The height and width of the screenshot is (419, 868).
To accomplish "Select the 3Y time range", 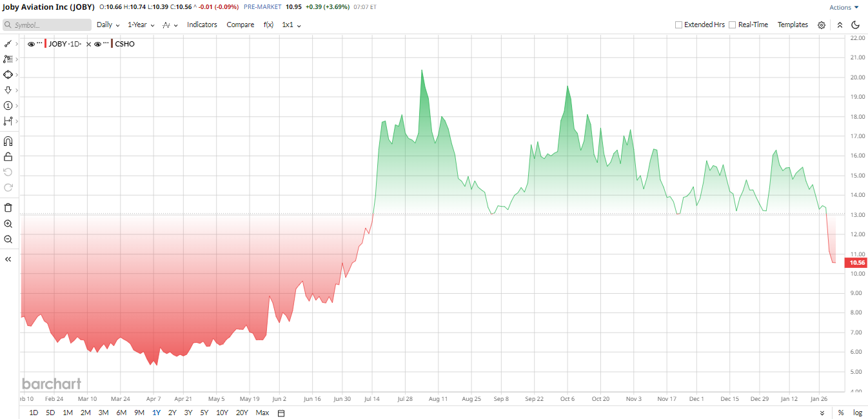I will [188, 413].
